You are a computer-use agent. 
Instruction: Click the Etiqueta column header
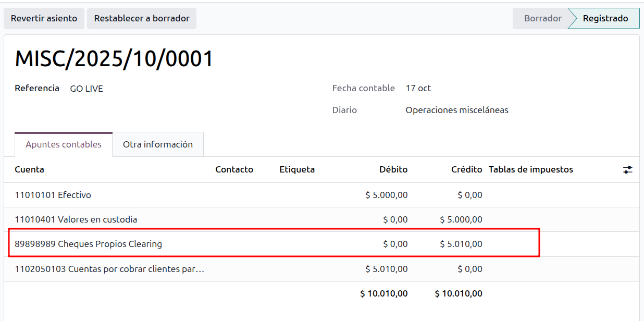point(296,169)
